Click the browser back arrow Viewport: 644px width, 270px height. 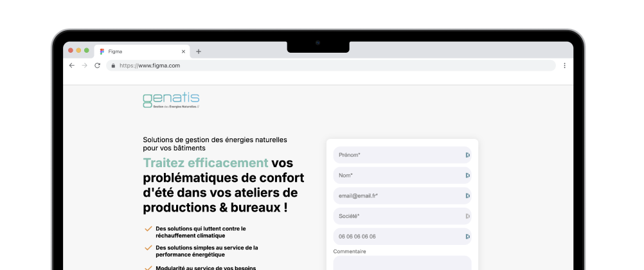[71, 66]
